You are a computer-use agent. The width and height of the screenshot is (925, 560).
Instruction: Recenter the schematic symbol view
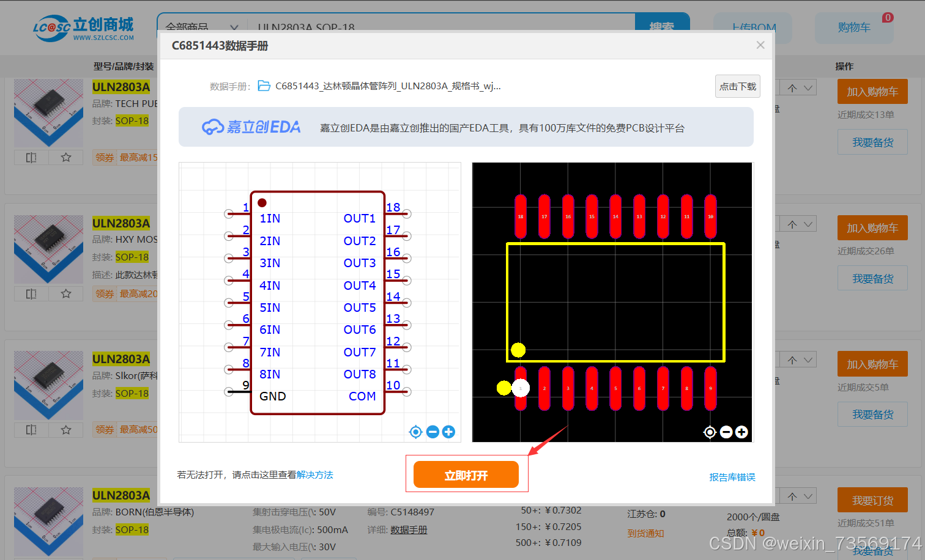click(415, 432)
